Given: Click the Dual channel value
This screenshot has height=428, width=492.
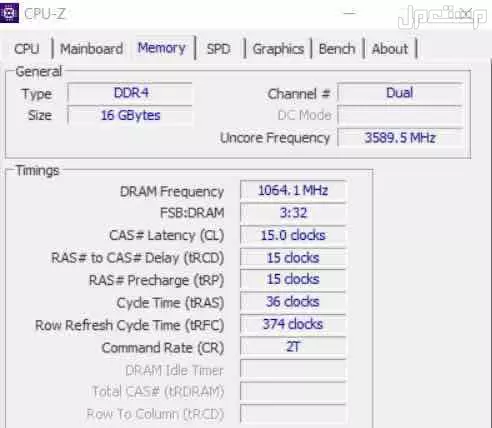Looking at the screenshot, I should tap(399, 93).
